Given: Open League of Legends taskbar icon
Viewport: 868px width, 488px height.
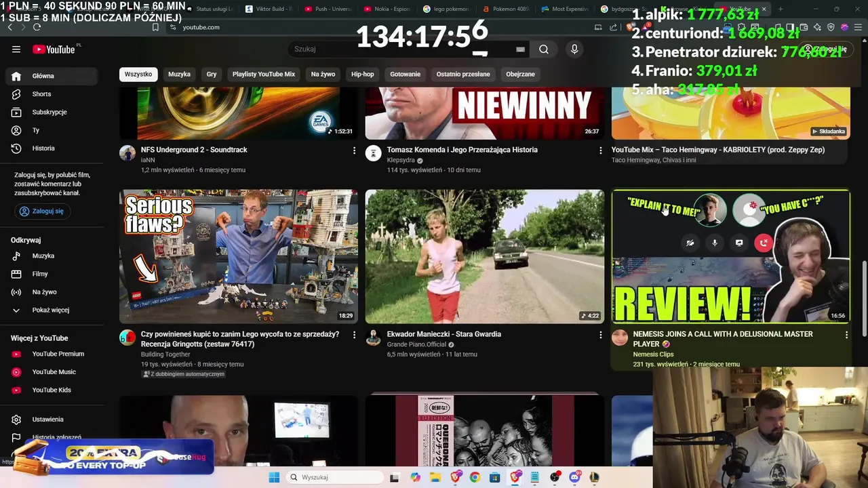Looking at the screenshot, I should [x=594, y=477].
